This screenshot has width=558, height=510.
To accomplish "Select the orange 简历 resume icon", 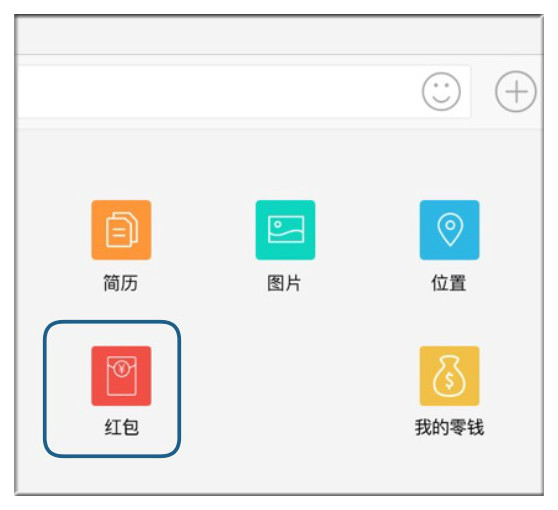I will tap(121, 230).
